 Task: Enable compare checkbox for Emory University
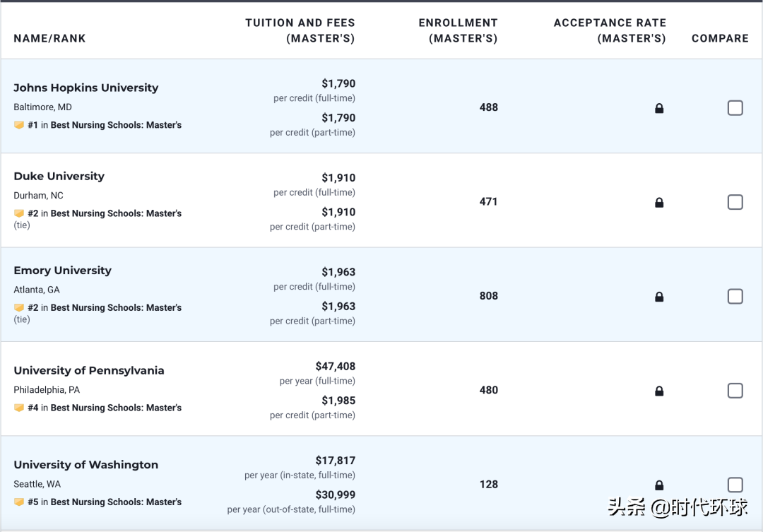point(735,296)
